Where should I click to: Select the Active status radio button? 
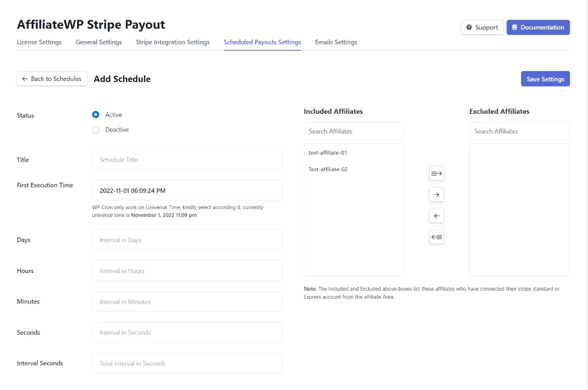tap(95, 114)
